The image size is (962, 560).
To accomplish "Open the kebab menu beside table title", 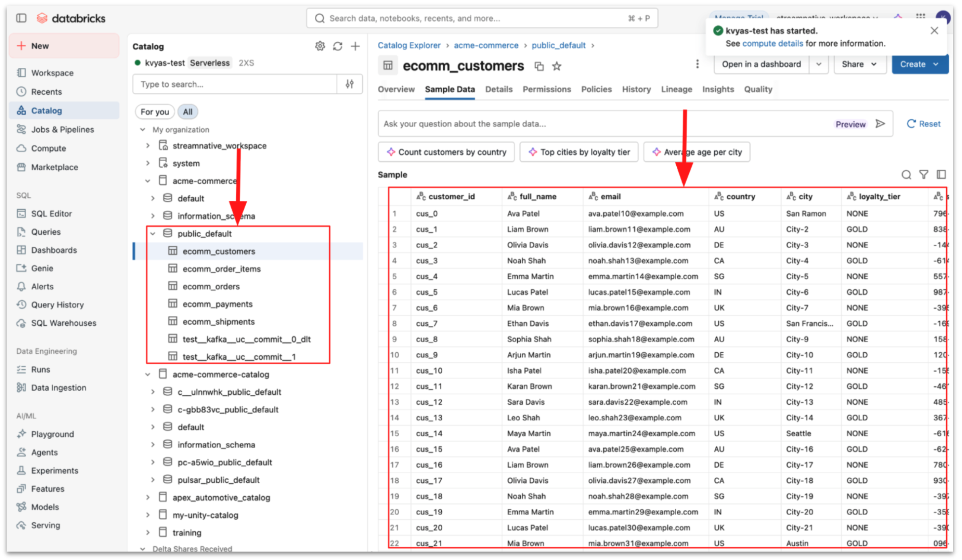I will click(x=697, y=64).
